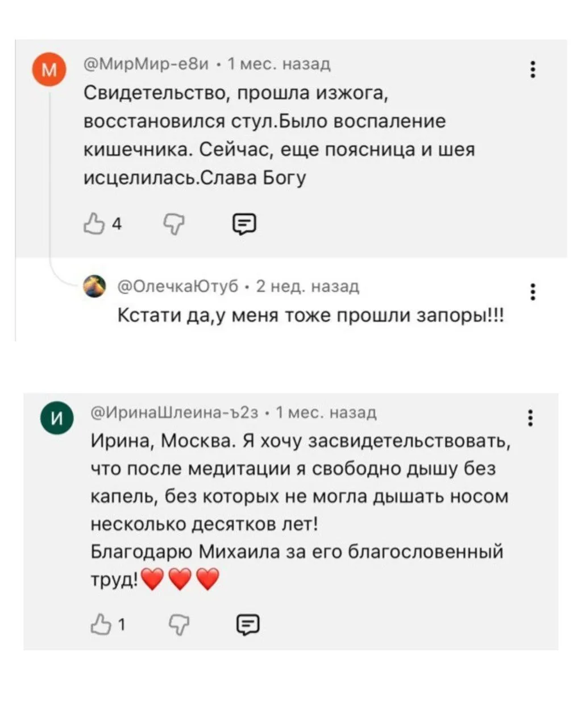Visit the @ИринаШлеина-ъ2з channel

pos(176,412)
